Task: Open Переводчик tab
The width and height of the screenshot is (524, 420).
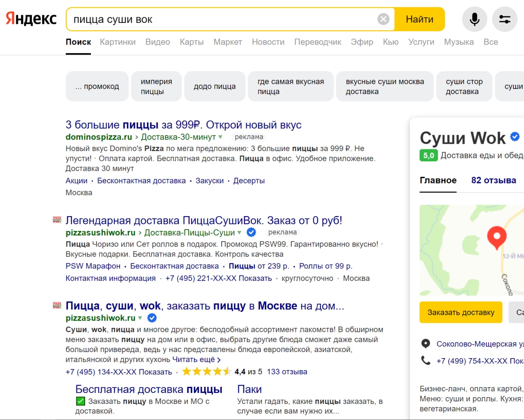Action: pos(318,42)
